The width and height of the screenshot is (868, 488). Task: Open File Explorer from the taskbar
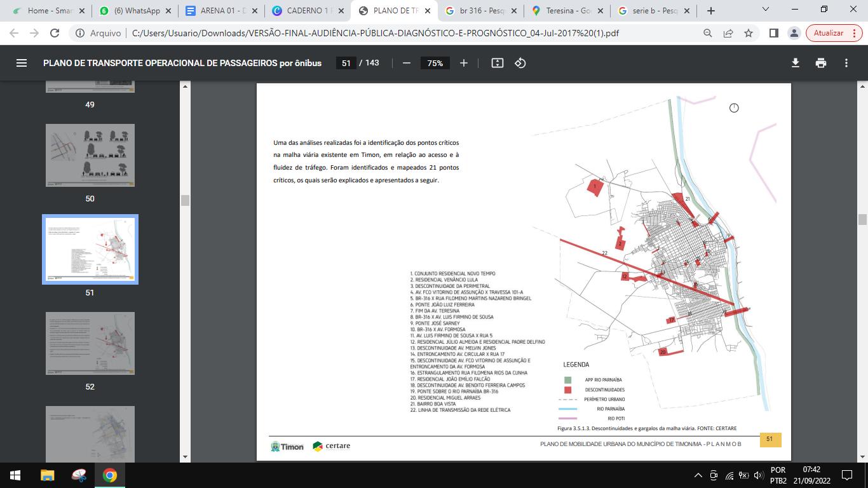pos(48,475)
